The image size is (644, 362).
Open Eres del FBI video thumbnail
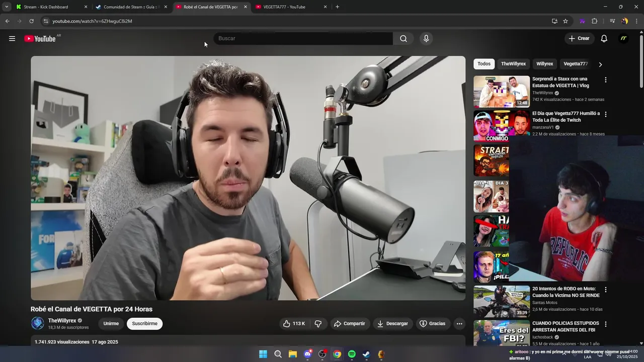502,333
